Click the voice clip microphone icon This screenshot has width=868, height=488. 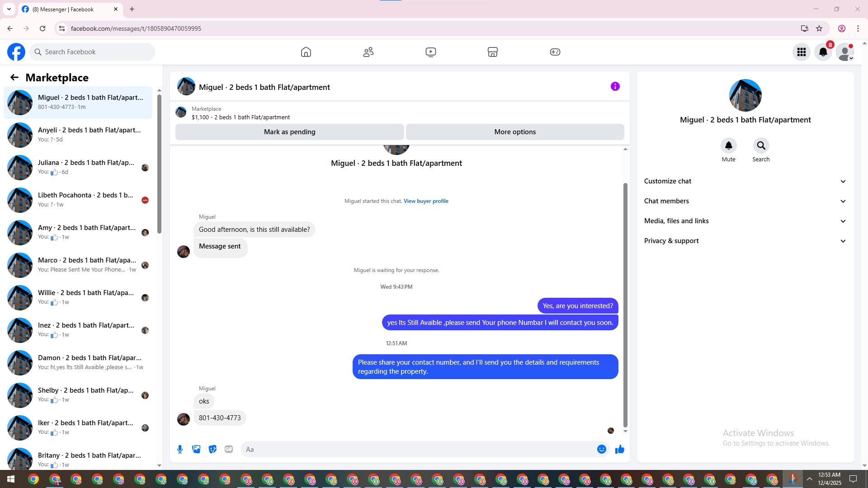pos(180,449)
